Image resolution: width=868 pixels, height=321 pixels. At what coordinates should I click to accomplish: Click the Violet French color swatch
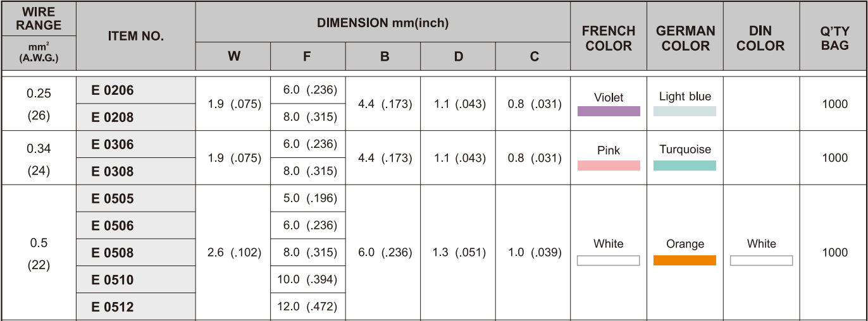609,111
